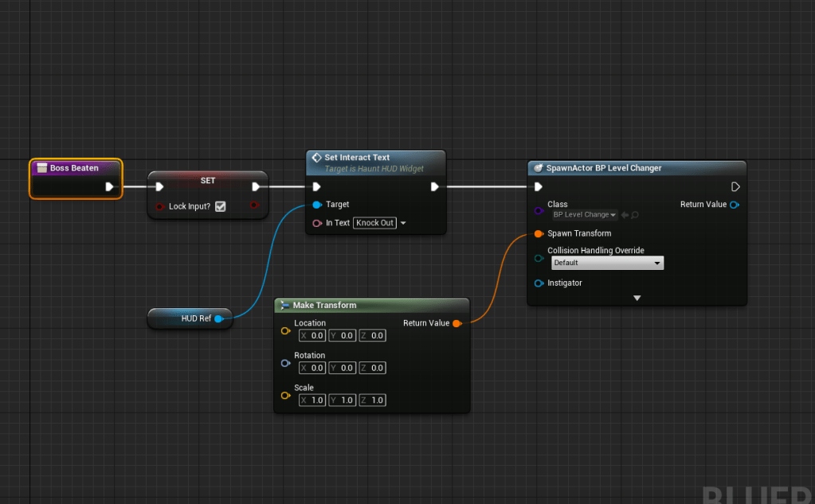Screen dimensions: 815x504
Task: Expand the SpawnActor node advanced pins
Action: tap(637, 298)
